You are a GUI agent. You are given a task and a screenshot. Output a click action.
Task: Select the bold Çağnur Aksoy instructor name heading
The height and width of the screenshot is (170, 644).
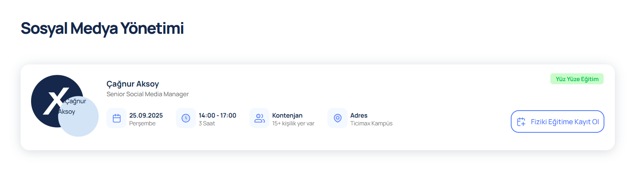[x=133, y=84]
